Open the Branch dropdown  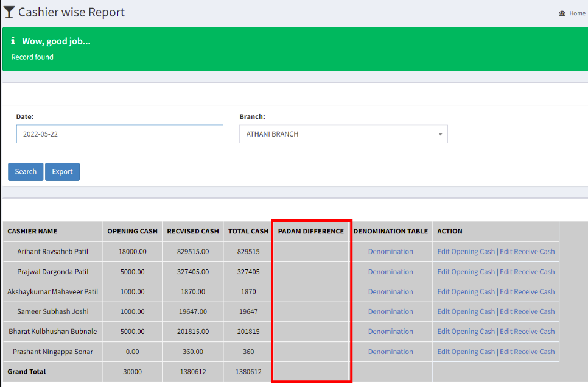pos(343,134)
